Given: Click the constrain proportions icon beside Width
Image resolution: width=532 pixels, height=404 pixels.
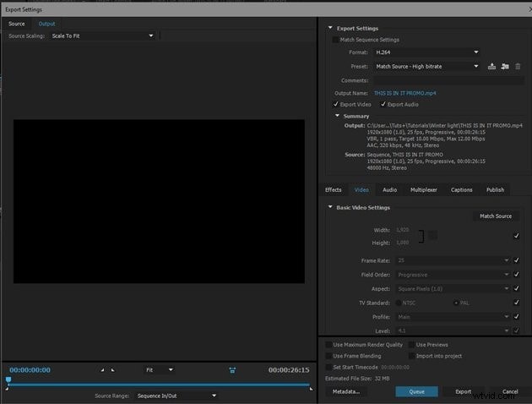Looking at the screenshot, I should (x=432, y=235).
